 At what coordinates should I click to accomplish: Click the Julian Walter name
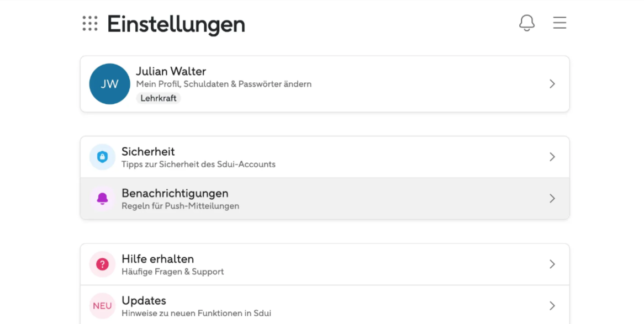pos(171,71)
